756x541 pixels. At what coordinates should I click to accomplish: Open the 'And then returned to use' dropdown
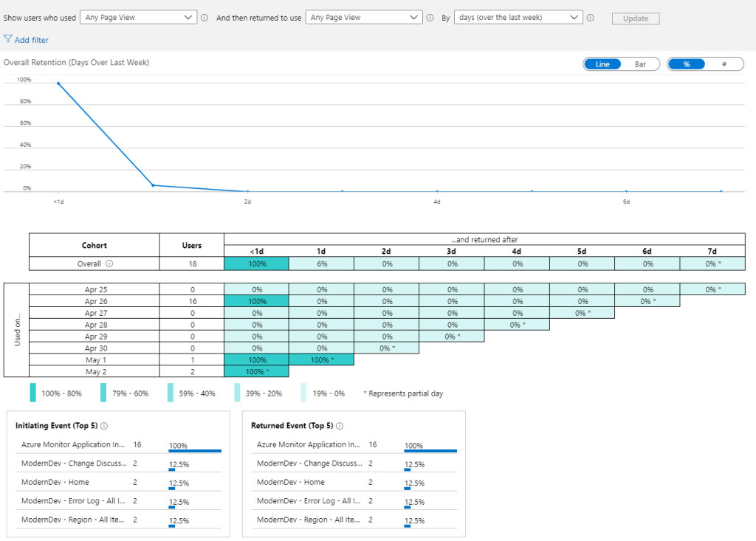click(x=363, y=18)
